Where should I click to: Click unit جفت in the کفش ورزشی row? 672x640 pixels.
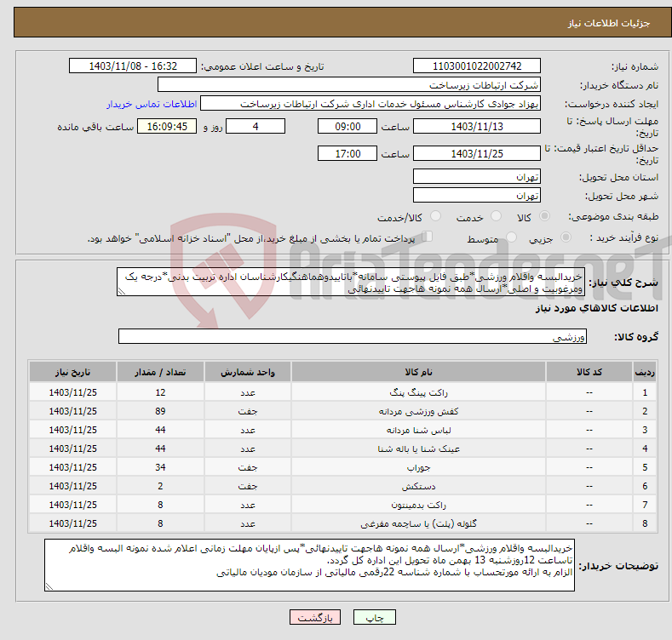(248, 411)
